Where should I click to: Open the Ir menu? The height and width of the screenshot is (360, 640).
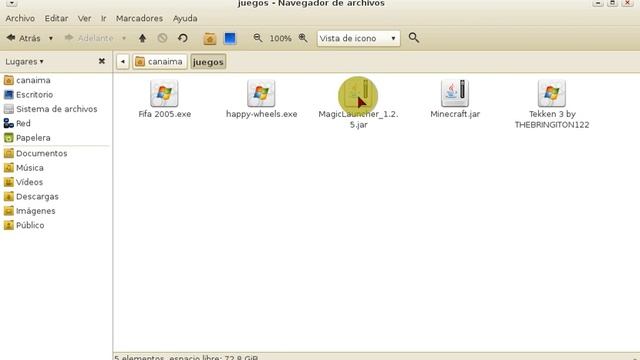[104, 18]
